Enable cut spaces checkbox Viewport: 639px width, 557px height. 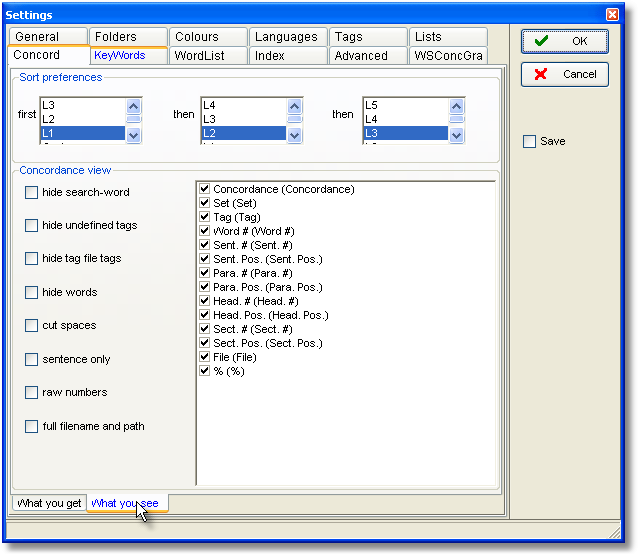click(x=31, y=326)
